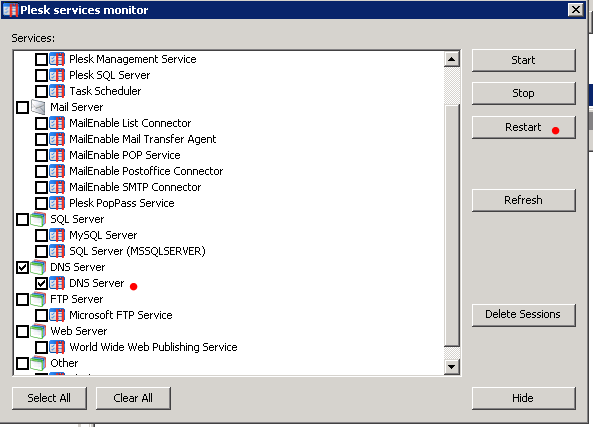Select the Plesk PopPass Service label
The height and width of the screenshot is (427, 593).
(x=122, y=203)
